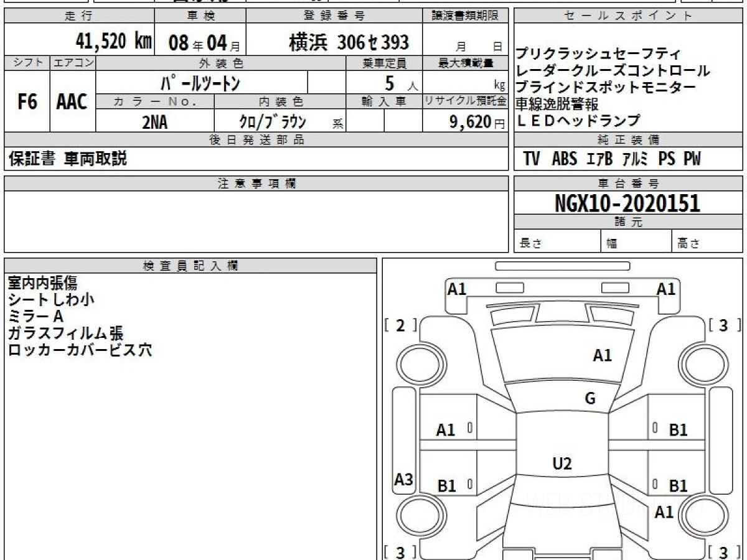
Task: Click the LEDヘッドランプ line
Action: tap(578, 121)
